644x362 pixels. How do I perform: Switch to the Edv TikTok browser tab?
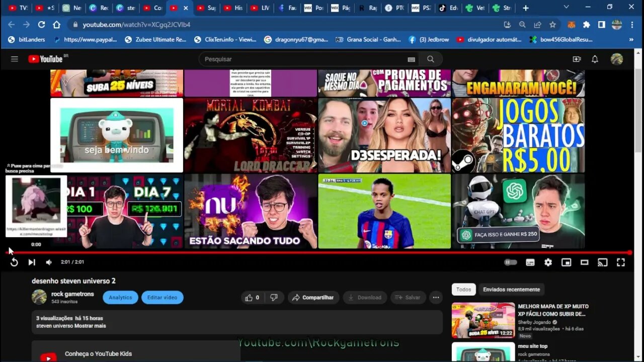[448, 8]
